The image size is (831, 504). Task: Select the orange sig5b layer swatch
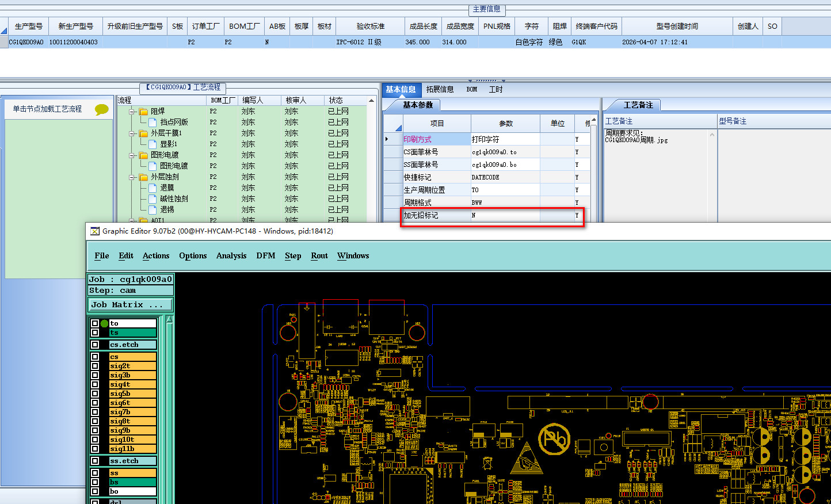tap(132, 394)
